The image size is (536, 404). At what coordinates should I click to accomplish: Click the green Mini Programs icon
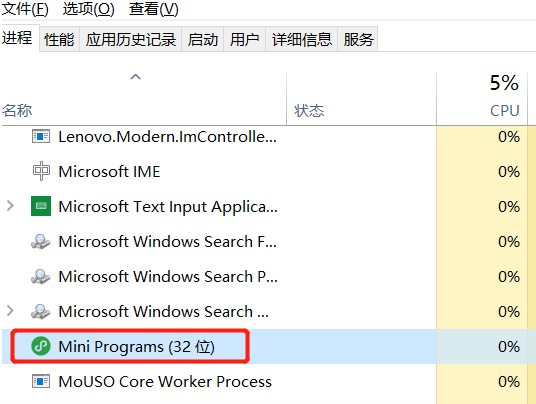pos(41,346)
